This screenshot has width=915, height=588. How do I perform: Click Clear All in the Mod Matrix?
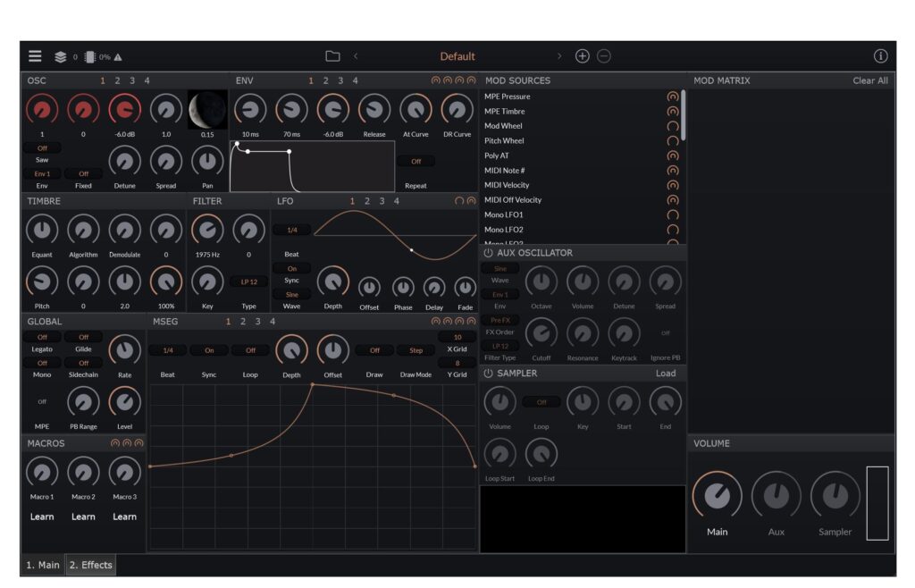(x=869, y=80)
